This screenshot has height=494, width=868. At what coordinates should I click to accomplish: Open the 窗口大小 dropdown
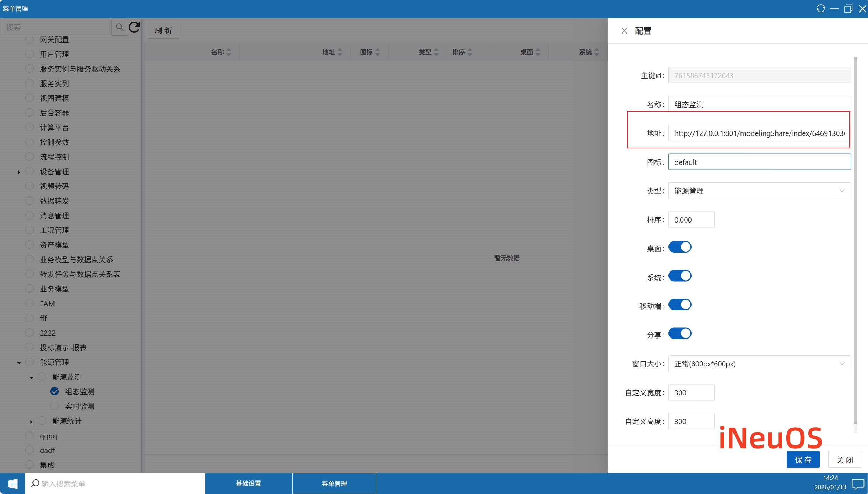[759, 364]
